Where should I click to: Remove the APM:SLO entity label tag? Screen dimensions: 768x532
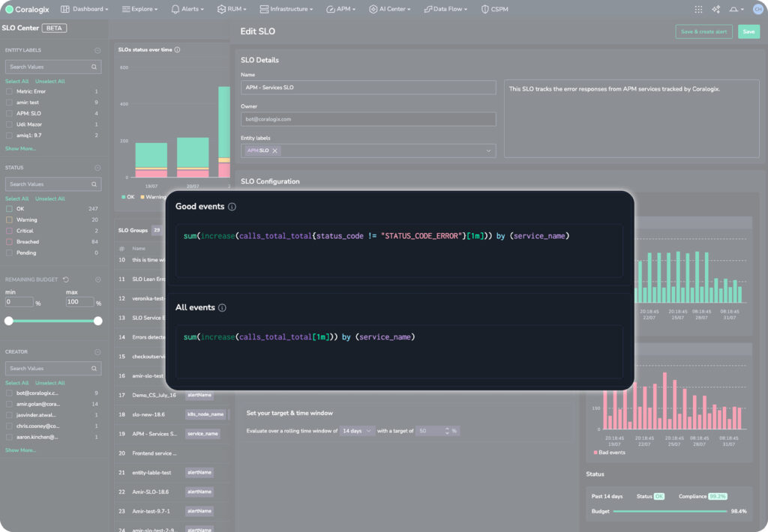[x=274, y=151]
